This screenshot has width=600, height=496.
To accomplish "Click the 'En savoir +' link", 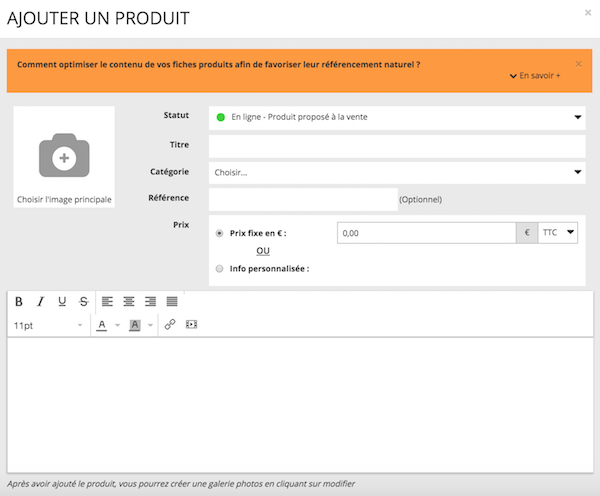I will click(x=537, y=75).
